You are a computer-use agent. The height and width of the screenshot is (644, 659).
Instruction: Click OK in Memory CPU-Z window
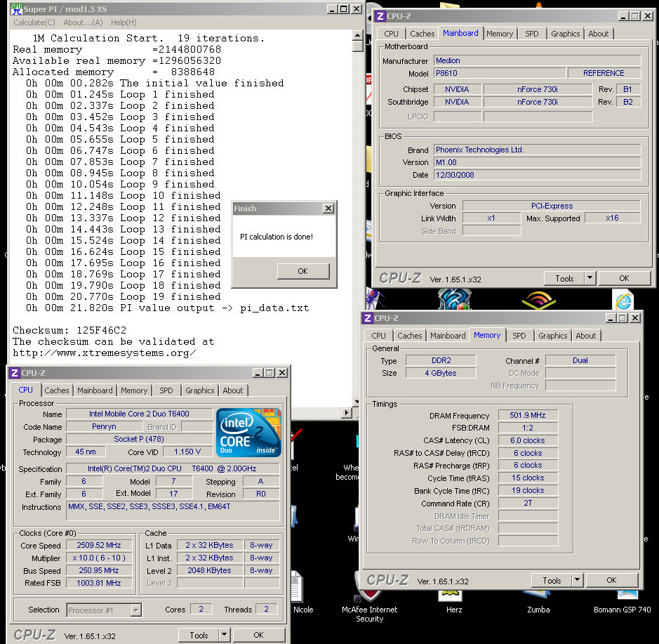click(611, 581)
